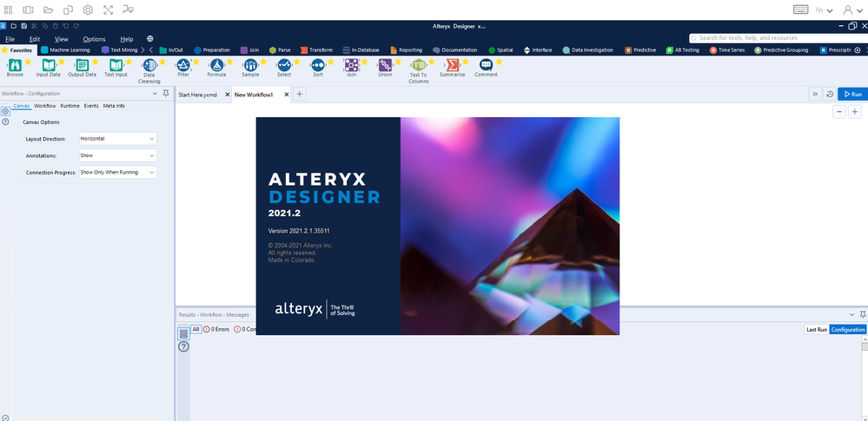Toggle the favorite star on Output Data
868x421 pixels.
(95, 62)
